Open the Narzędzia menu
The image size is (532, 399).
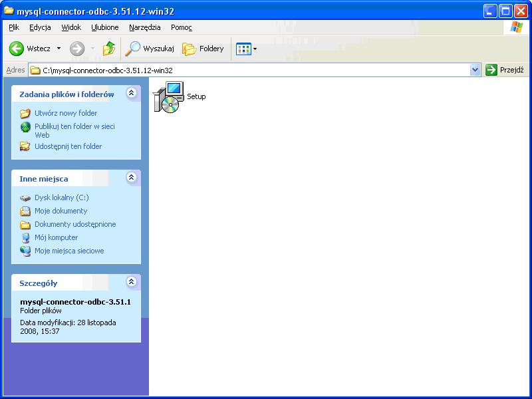[x=144, y=27]
